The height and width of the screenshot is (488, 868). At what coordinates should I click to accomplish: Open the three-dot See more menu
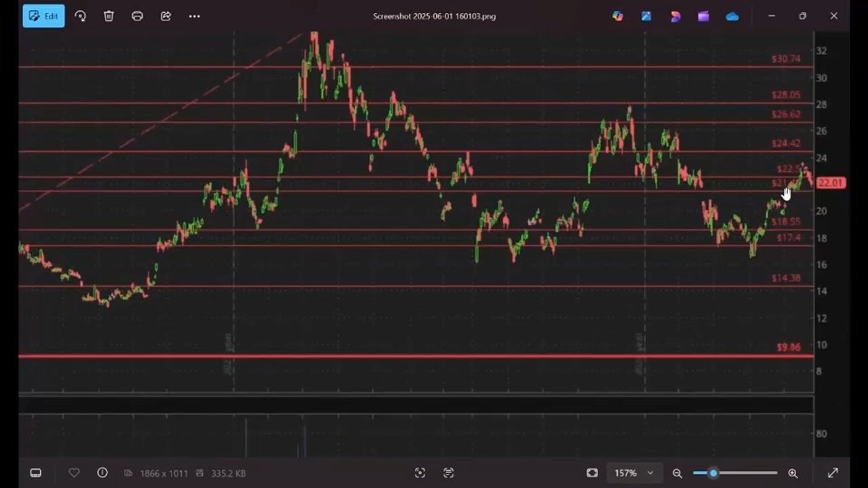coord(195,16)
